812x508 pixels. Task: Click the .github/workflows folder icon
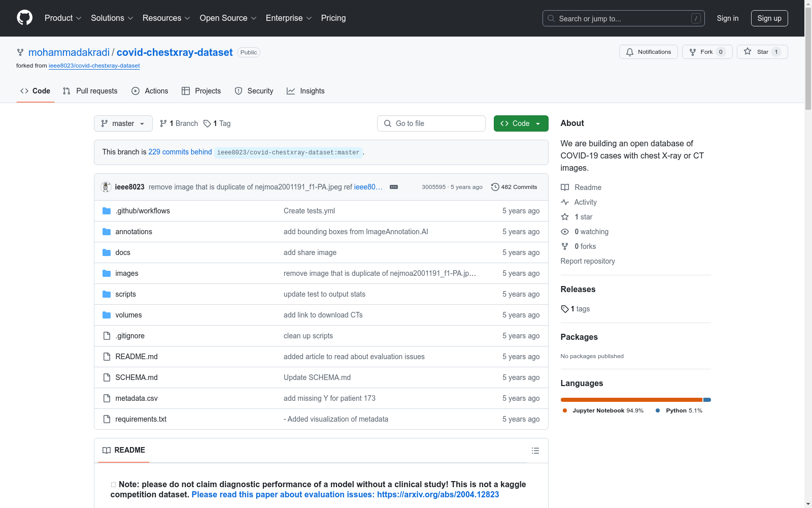(107, 211)
